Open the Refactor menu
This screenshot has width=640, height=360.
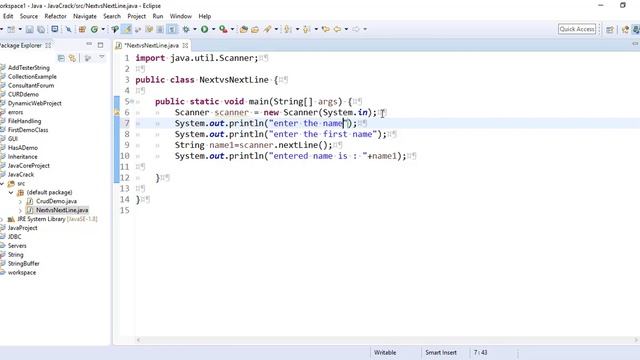55,16
